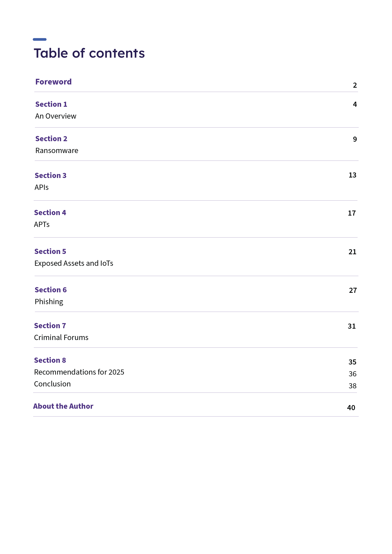Image resolution: width=392 pixels, height=554 pixels.
Task: Jump to the Conclusion entry
Action: (52, 384)
